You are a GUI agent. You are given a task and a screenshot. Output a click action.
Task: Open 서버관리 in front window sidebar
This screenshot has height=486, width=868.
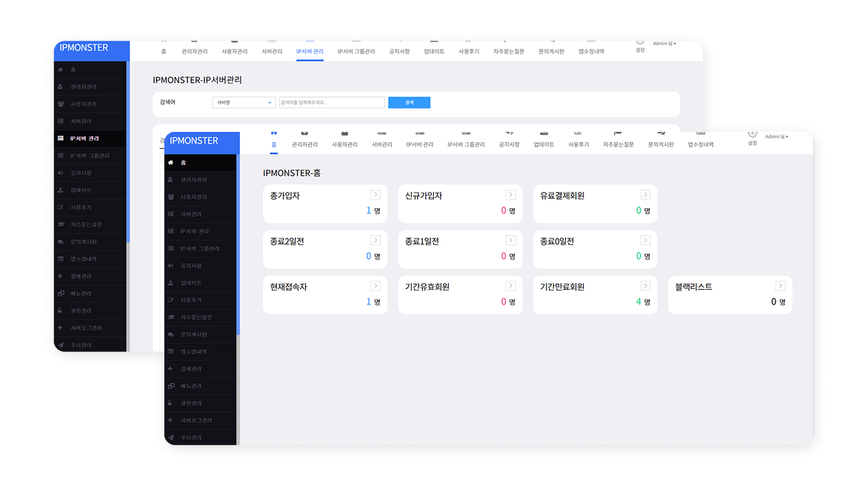coord(201,214)
